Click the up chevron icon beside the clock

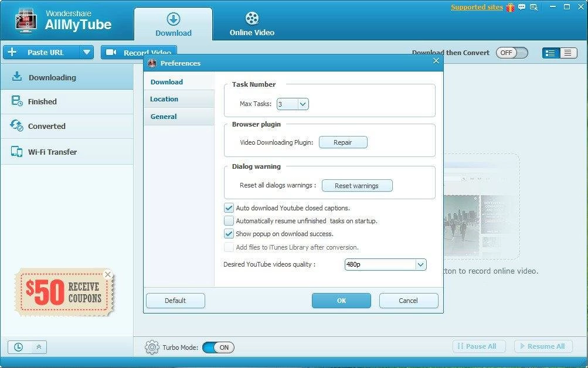tap(39, 347)
